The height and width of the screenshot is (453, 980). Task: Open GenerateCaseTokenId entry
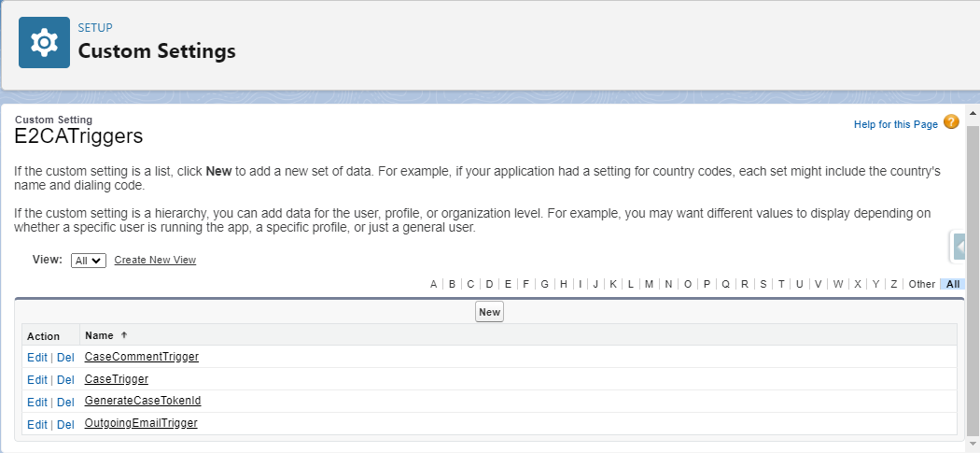click(143, 401)
